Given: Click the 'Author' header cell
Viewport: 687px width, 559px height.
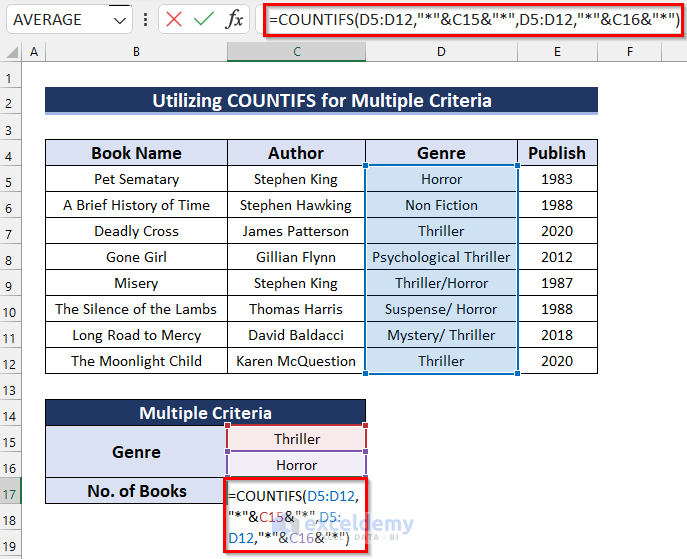Looking at the screenshot, I should pos(296,153).
